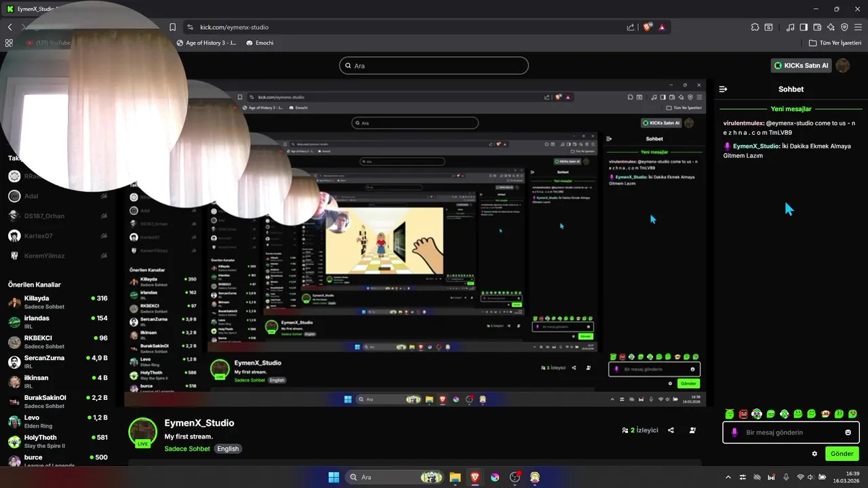Click the Sadece Sohbet category link
Screen dimensions: 868x488
tap(187, 449)
